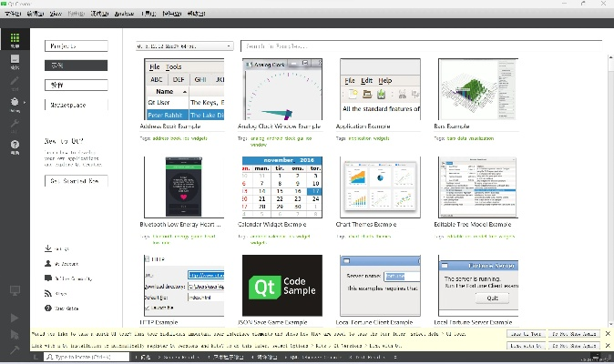
Task: Open the Qt version kit dropdown
Action: (x=184, y=45)
